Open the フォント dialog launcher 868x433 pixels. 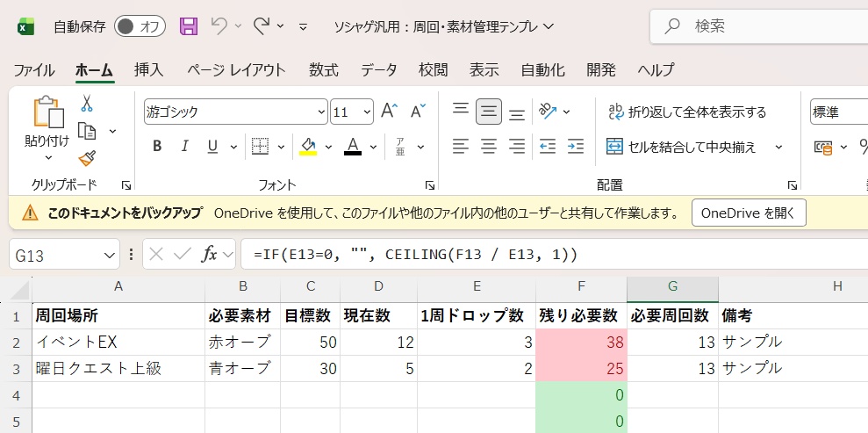click(429, 185)
